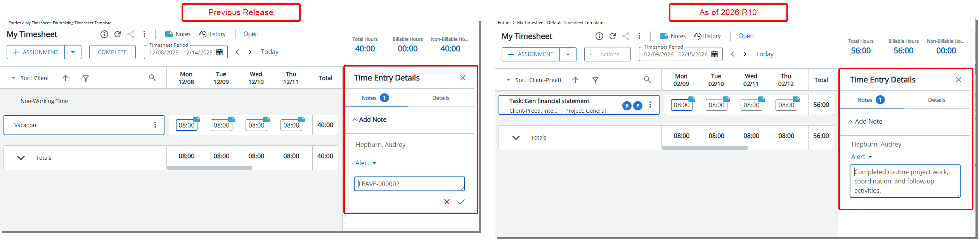This screenshot has height=241, width=980.
Task: Switch to the Details tab
Action: pos(440,98)
